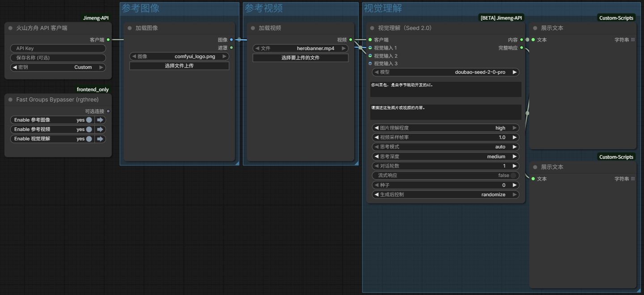Click the 客户端 output port on the API client node
The image size is (644, 295).
(108, 40)
